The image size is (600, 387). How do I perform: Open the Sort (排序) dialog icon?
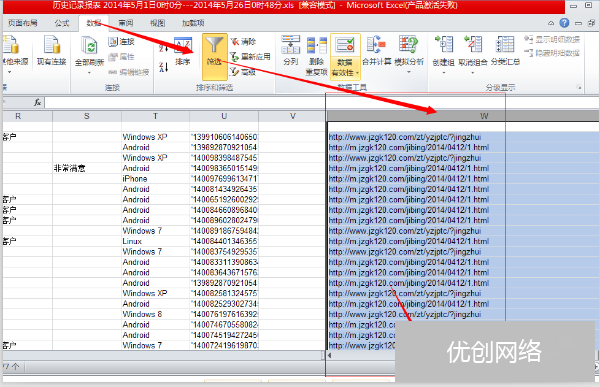[183, 46]
